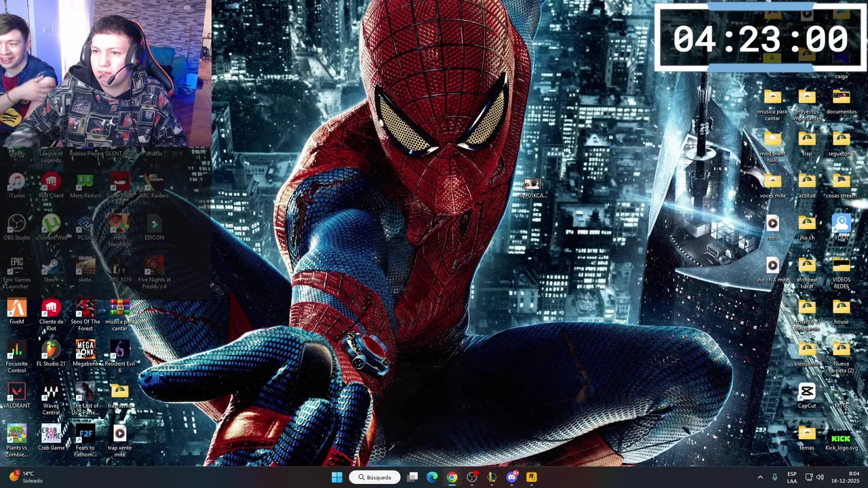Select the uTorrent Web shortcut
The width and height of the screenshot is (868, 488).
[x=51, y=228]
